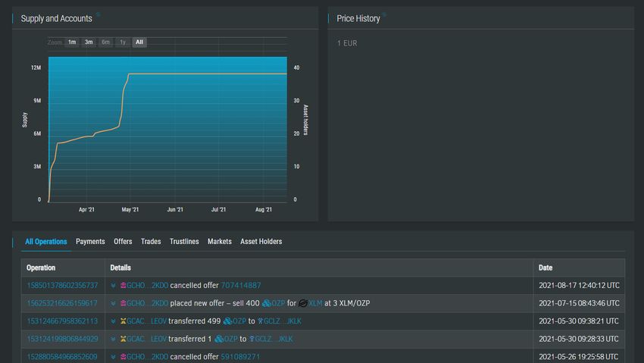644x363 pixels.
Task: Expand details of operation 158501378602356737
Action: (x=114, y=286)
